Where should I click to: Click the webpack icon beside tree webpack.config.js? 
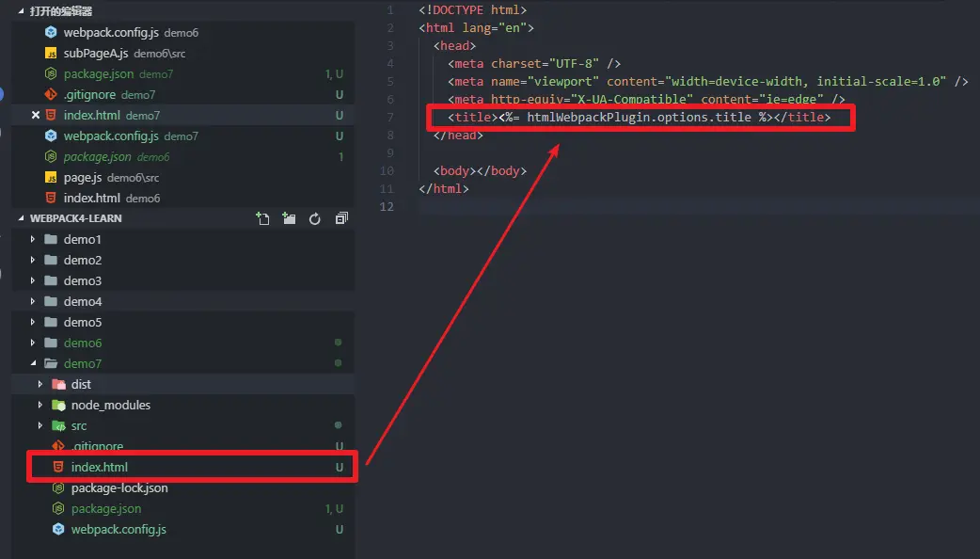pyautogui.click(x=58, y=529)
